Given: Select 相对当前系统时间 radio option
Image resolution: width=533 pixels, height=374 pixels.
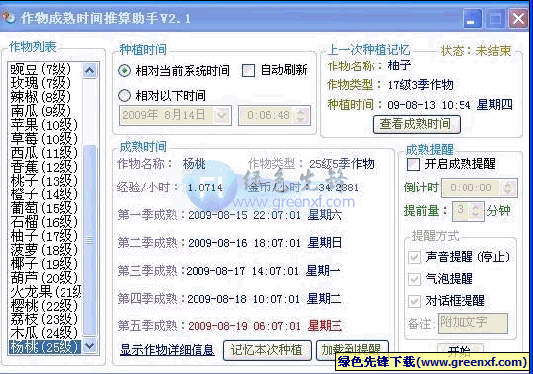Looking at the screenshot, I should [x=124, y=71].
